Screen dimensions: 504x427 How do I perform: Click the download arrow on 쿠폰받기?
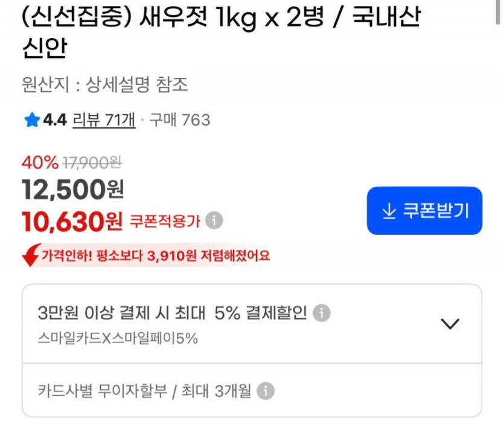(389, 211)
